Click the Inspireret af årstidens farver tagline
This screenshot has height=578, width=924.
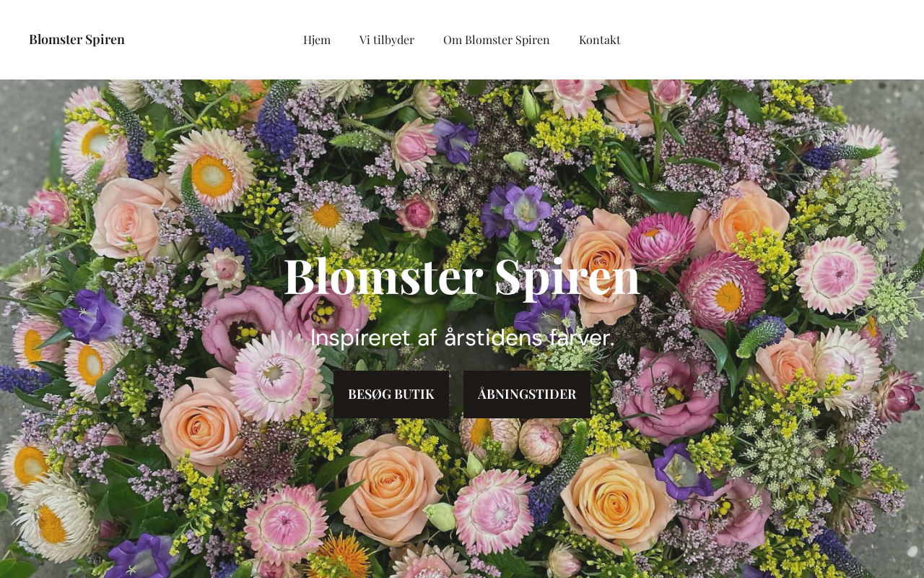(462, 337)
